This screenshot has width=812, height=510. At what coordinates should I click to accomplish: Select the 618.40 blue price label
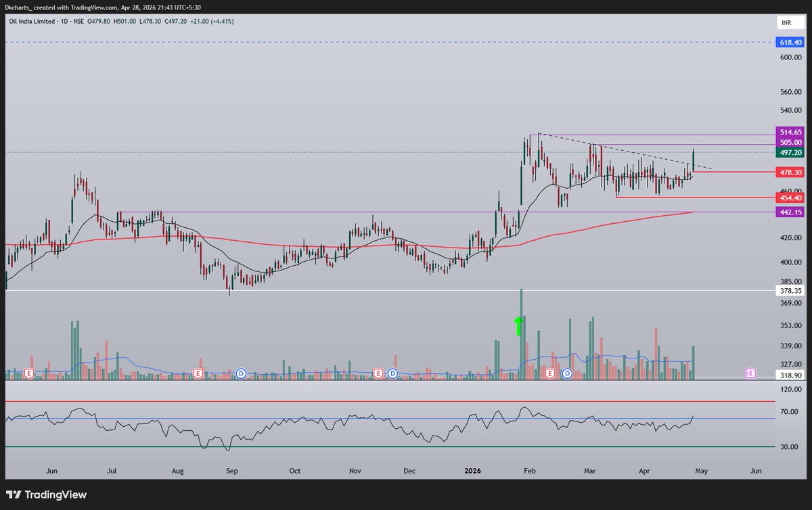coord(790,42)
